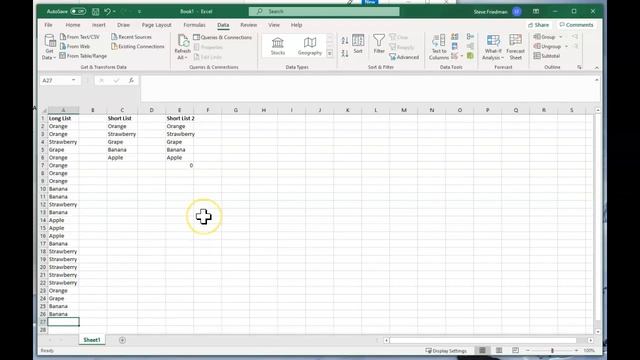Viewport: 640px width, 360px height.
Task: Open Existing Connections
Action: [138, 47]
